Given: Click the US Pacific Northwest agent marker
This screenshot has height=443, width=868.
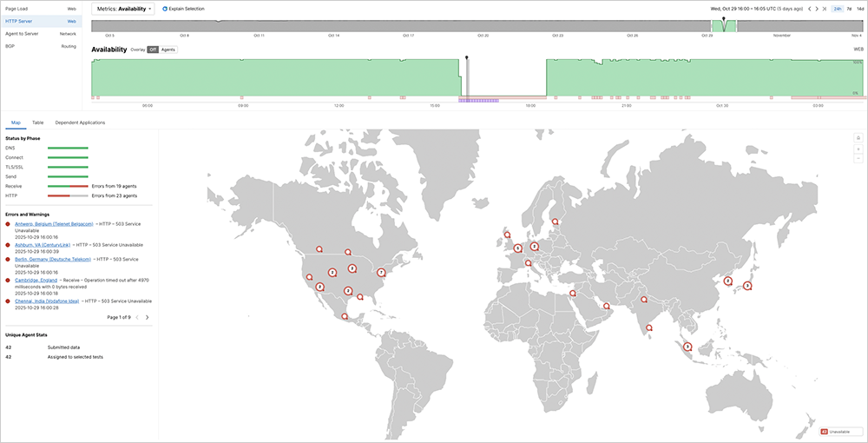Looking at the screenshot, I should click(x=319, y=248).
